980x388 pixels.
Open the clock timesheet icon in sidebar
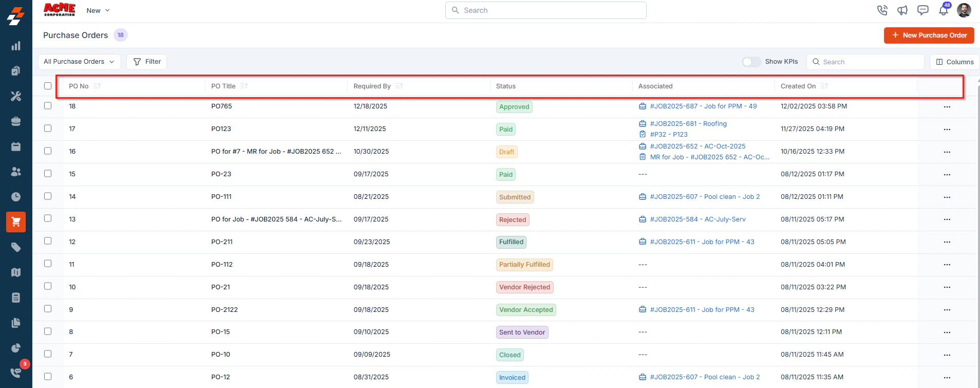[16, 197]
